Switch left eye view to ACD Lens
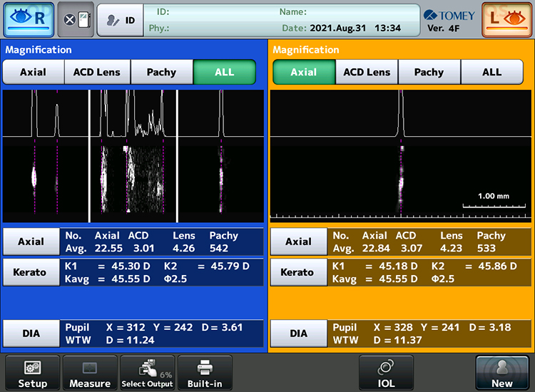Viewport: 535px width, 392px height. 367,72
